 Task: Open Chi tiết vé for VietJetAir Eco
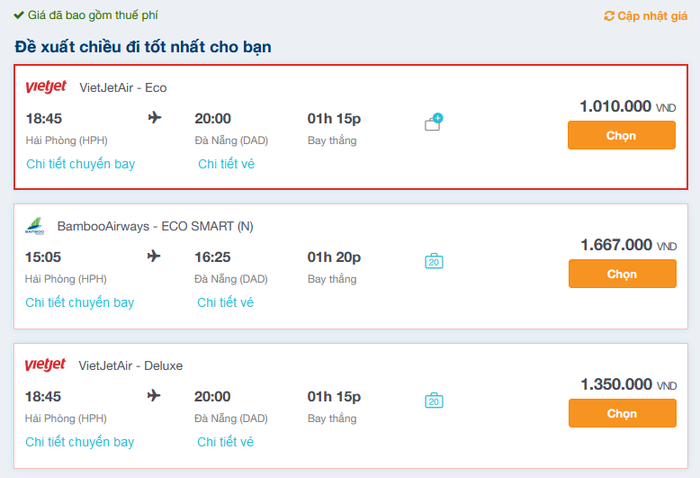point(226,164)
